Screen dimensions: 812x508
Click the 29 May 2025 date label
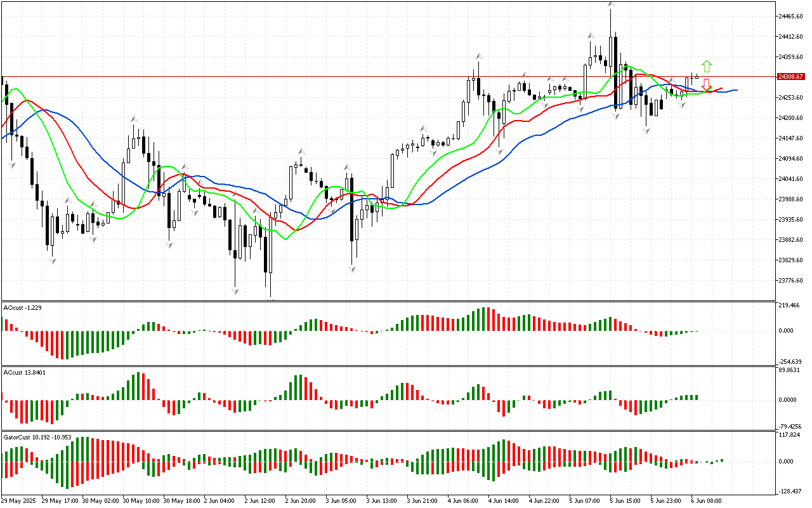tap(20, 500)
